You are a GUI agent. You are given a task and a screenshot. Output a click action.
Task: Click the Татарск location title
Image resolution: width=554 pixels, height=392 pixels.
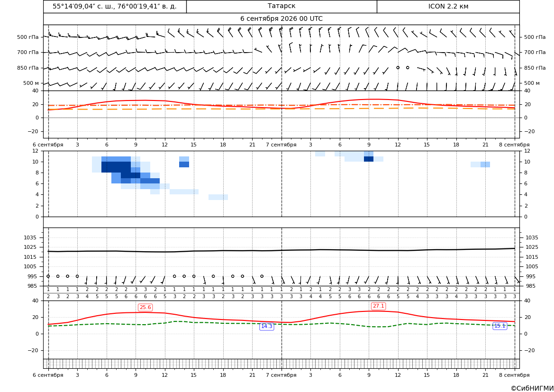pyautogui.click(x=282, y=6)
